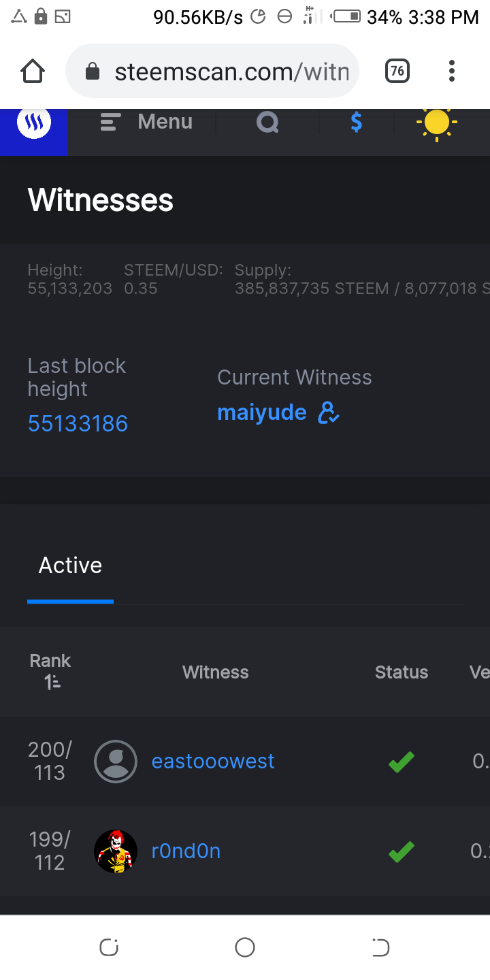Tap r0nd0n clown avatar
This screenshot has width=490, height=980.
click(x=116, y=851)
